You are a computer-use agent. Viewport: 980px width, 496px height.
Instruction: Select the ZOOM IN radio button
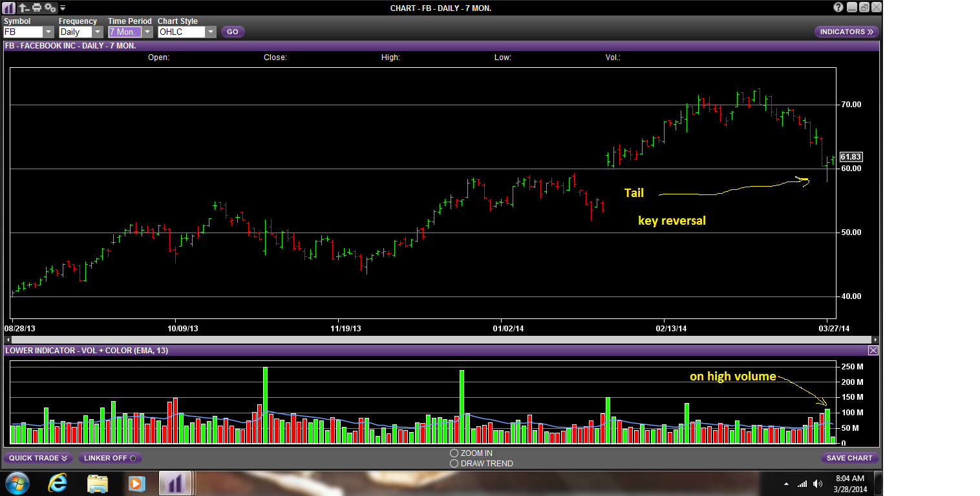coord(454,453)
